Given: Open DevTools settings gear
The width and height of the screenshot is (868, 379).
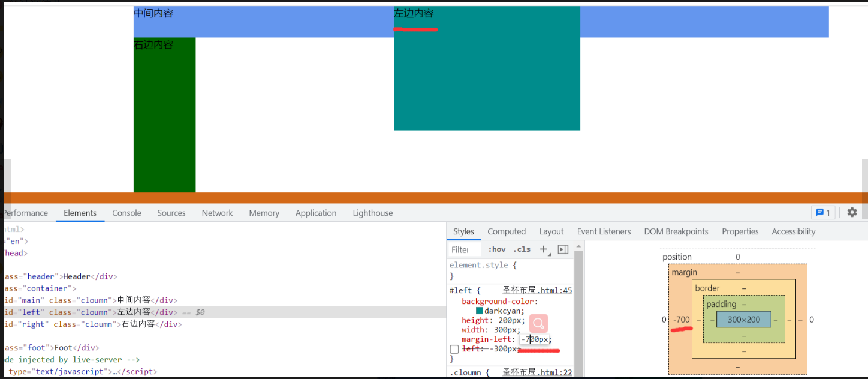Looking at the screenshot, I should pyautogui.click(x=852, y=213).
